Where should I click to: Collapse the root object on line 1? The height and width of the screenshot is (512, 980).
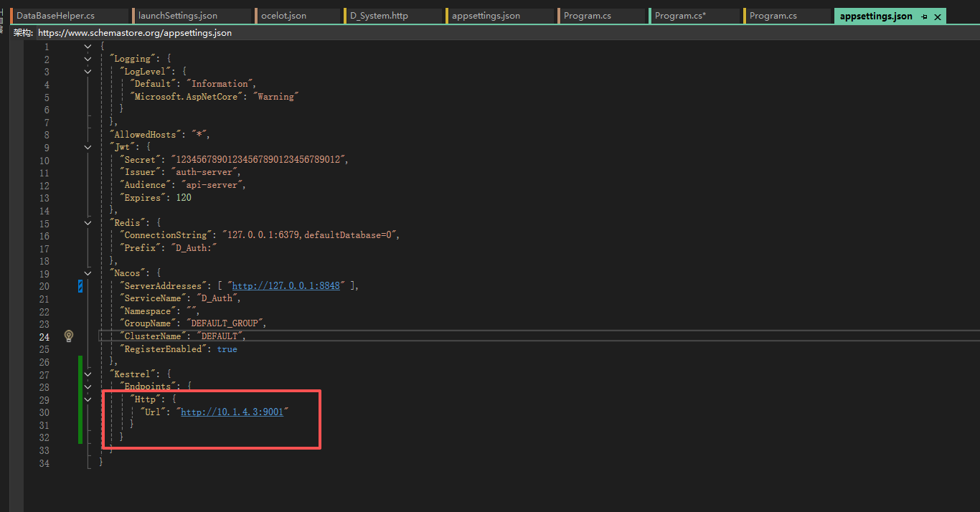[x=88, y=47]
